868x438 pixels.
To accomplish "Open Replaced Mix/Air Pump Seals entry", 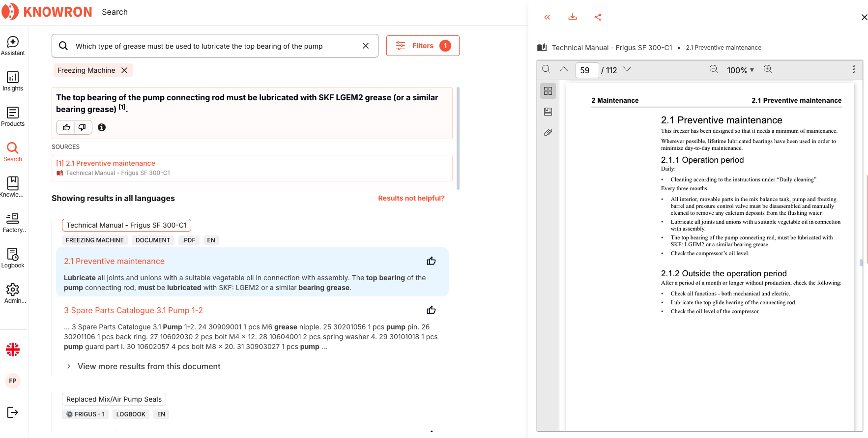I will click(x=114, y=399).
